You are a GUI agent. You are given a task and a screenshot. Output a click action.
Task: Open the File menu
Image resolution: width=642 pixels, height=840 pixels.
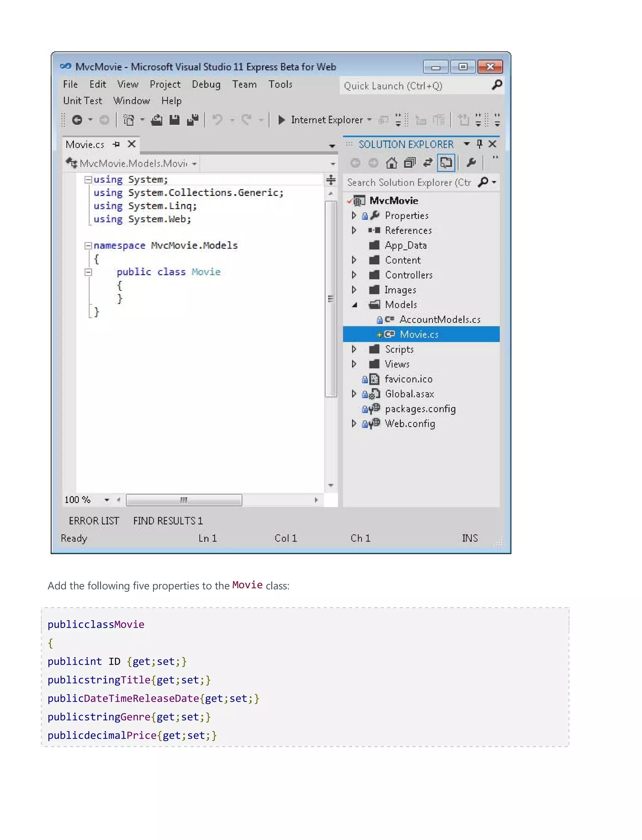(70, 84)
